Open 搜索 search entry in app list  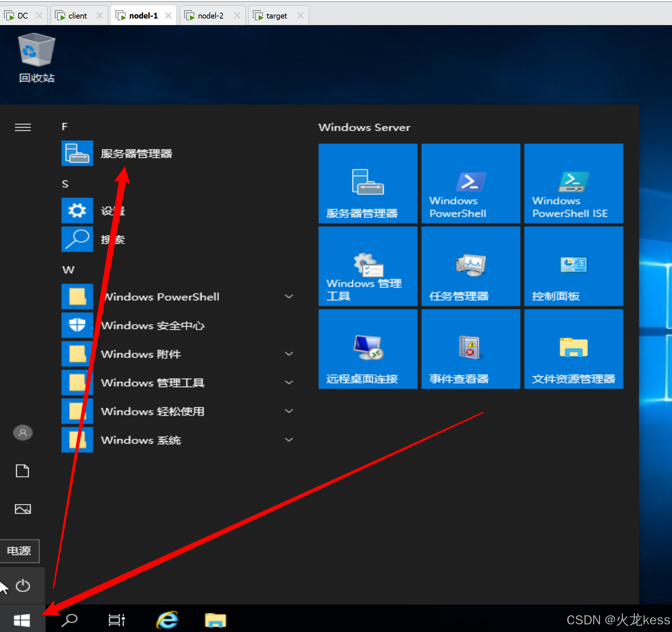[x=178, y=239]
